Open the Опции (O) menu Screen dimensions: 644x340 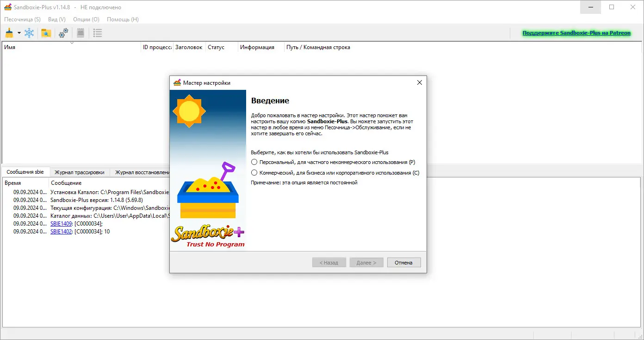86,19
